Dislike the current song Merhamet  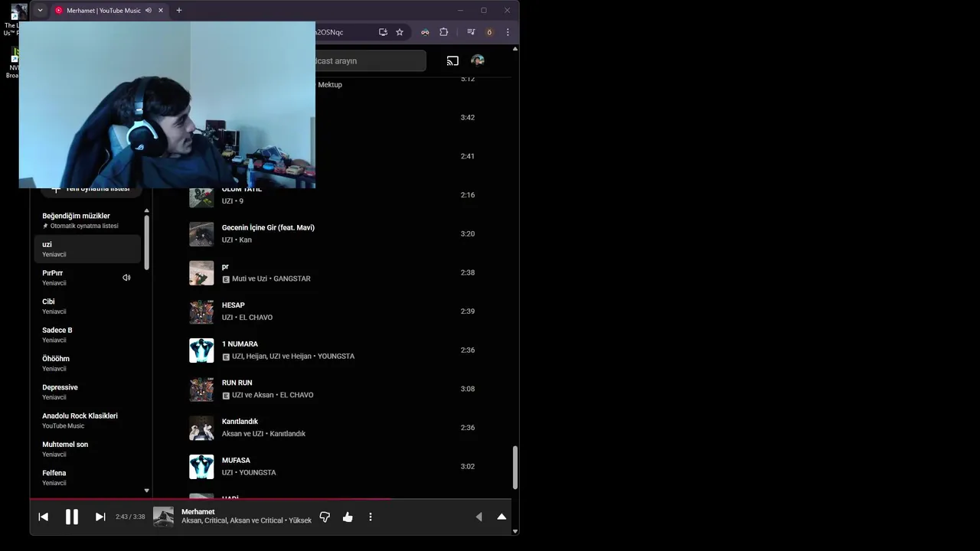coord(325,517)
